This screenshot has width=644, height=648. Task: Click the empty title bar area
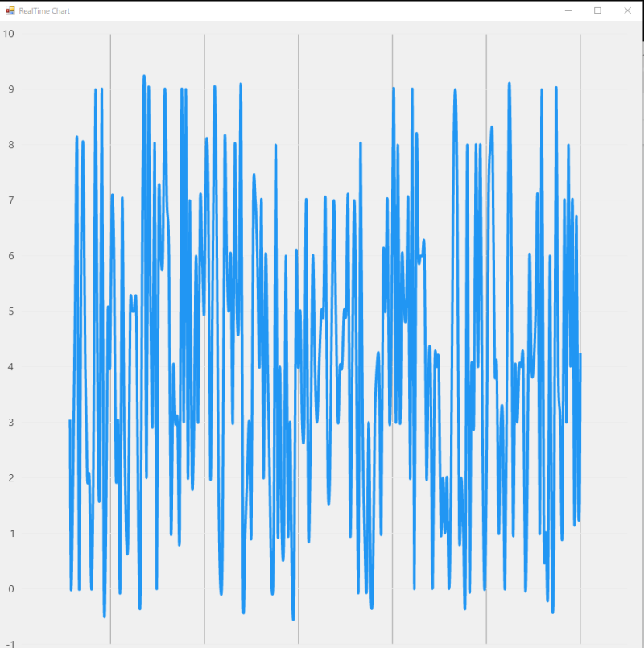pyautogui.click(x=322, y=10)
